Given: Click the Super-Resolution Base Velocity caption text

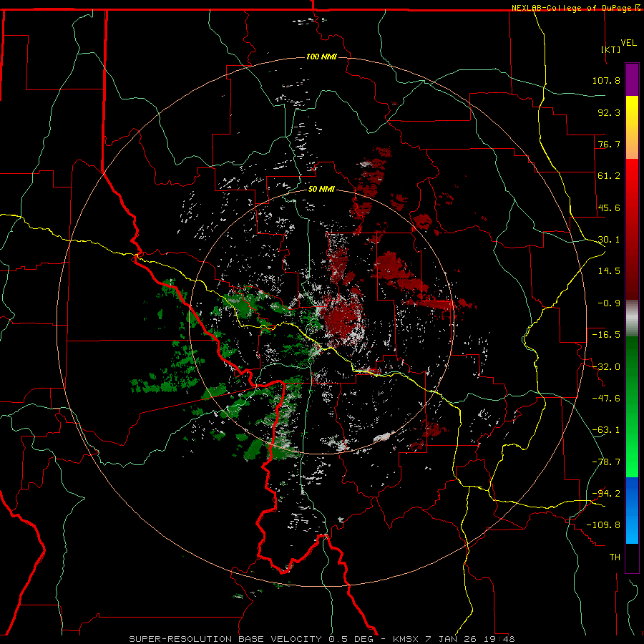Looking at the screenshot, I should pos(321,639).
